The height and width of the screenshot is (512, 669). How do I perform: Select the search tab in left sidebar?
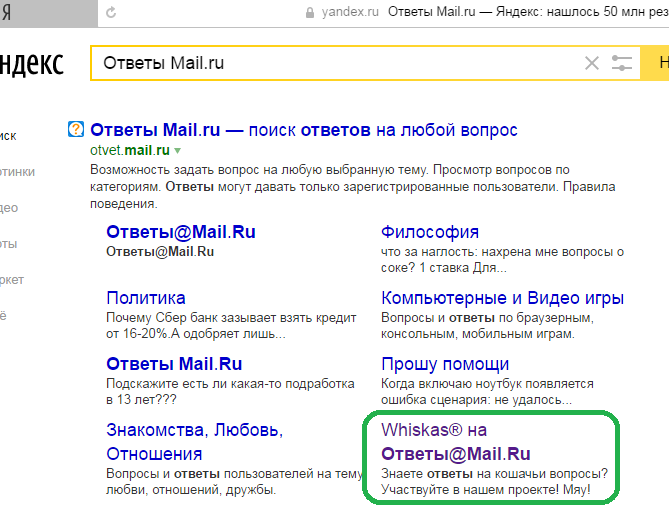pyautogui.click(x=8, y=136)
